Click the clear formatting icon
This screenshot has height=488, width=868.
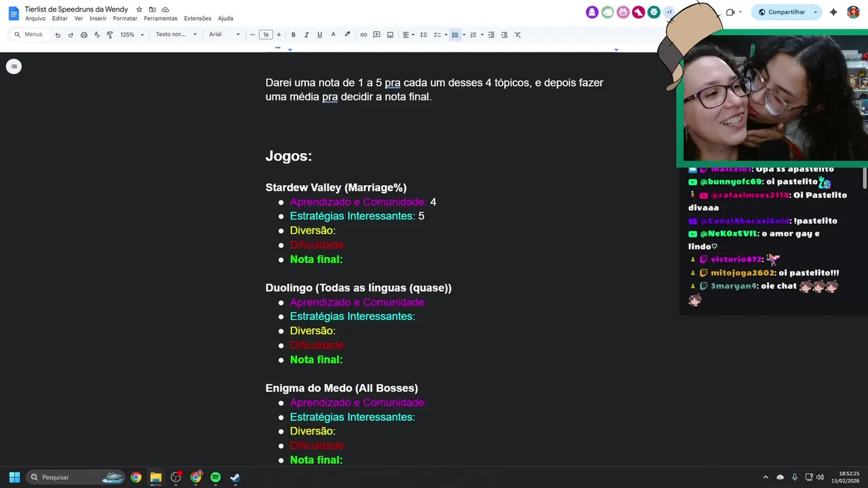point(517,35)
